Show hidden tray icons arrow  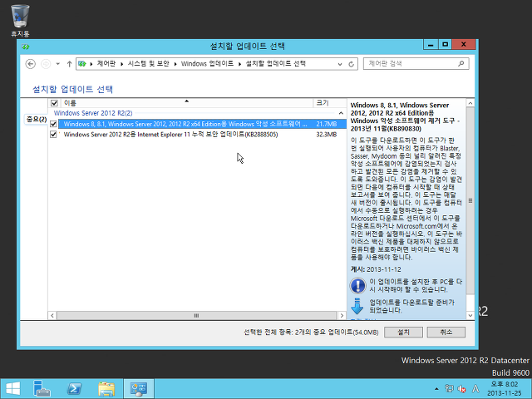(436, 389)
